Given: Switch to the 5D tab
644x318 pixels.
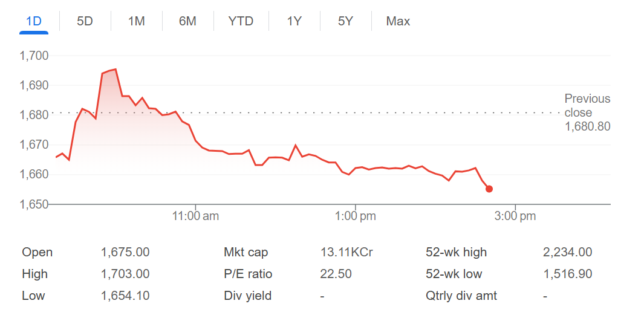Looking at the screenshot, I should coord(85,21).
